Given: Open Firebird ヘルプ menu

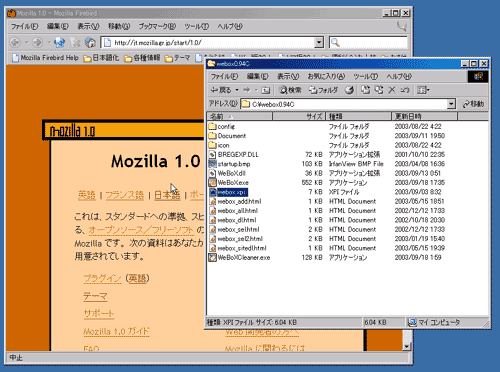Looking at the screenshot, I should (x=230, y=26).
